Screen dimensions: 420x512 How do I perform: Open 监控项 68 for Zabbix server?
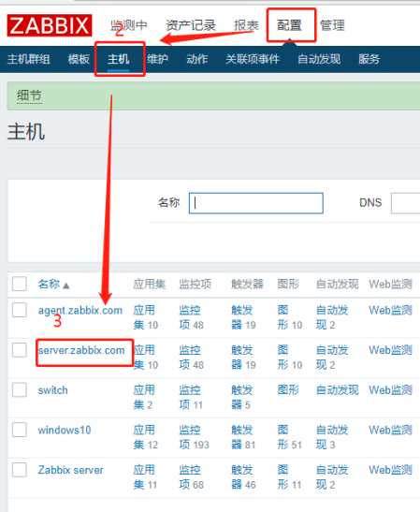191,477
